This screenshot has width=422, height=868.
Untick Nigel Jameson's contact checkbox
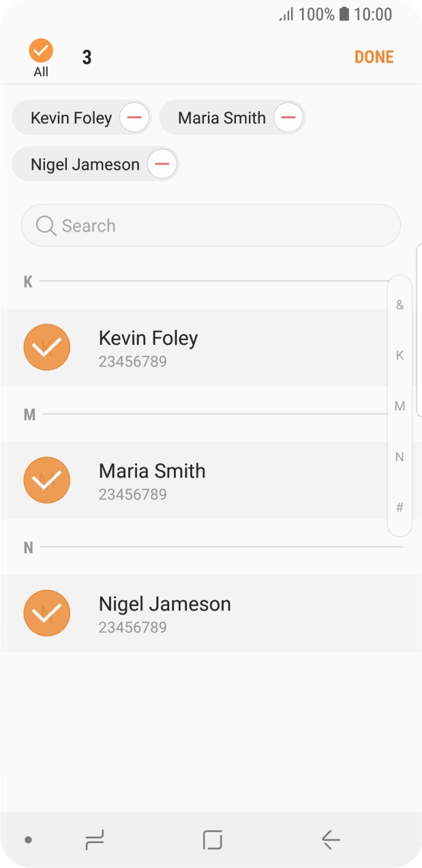[47, 613]
